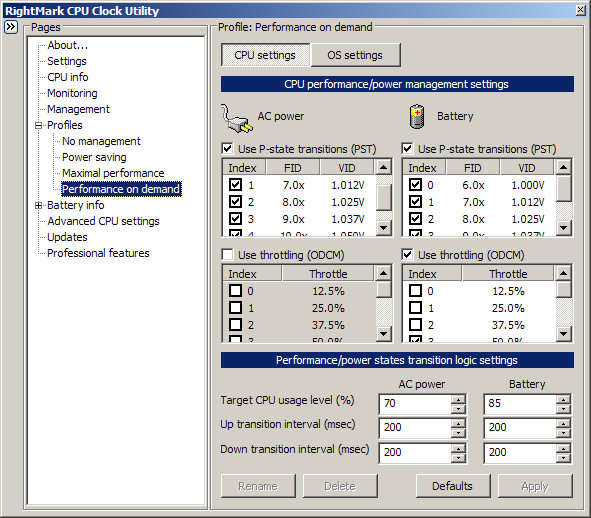Open the Settings page
Image resolution: width=591 pixels, height=518 pixels.
(x=67, y=61)
